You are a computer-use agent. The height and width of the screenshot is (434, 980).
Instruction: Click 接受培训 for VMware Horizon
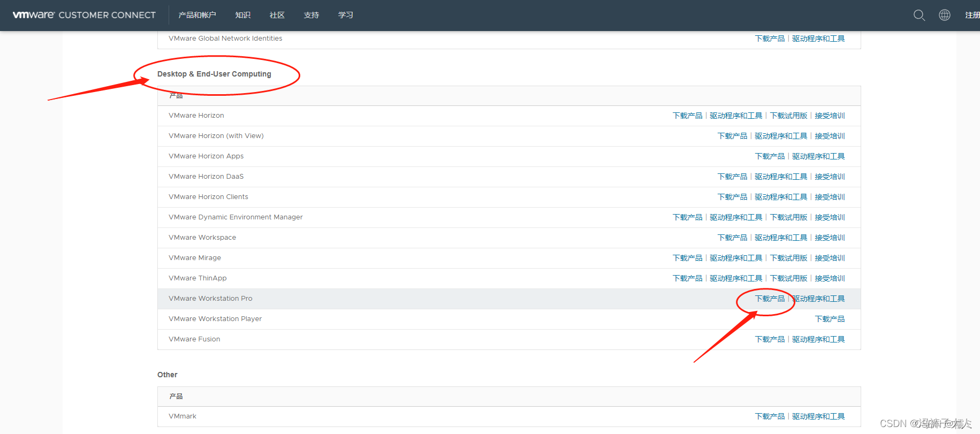click(x=830, y=116)
